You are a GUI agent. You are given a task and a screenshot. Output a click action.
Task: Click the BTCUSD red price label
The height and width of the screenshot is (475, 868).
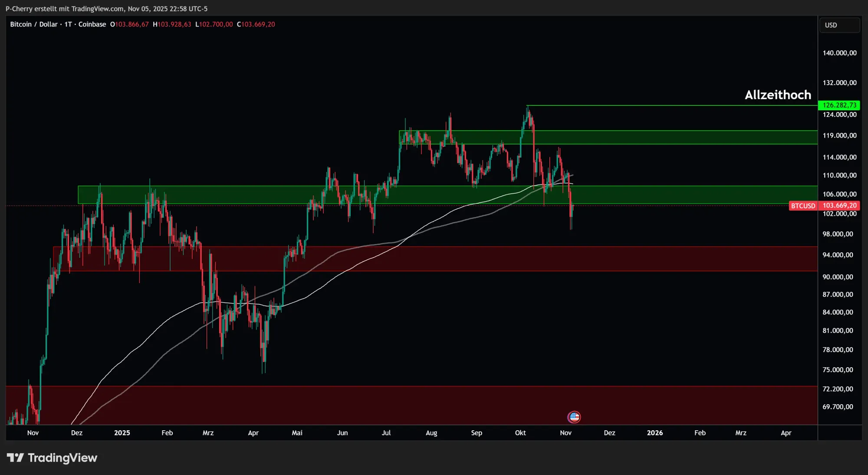tap(802, 206)
